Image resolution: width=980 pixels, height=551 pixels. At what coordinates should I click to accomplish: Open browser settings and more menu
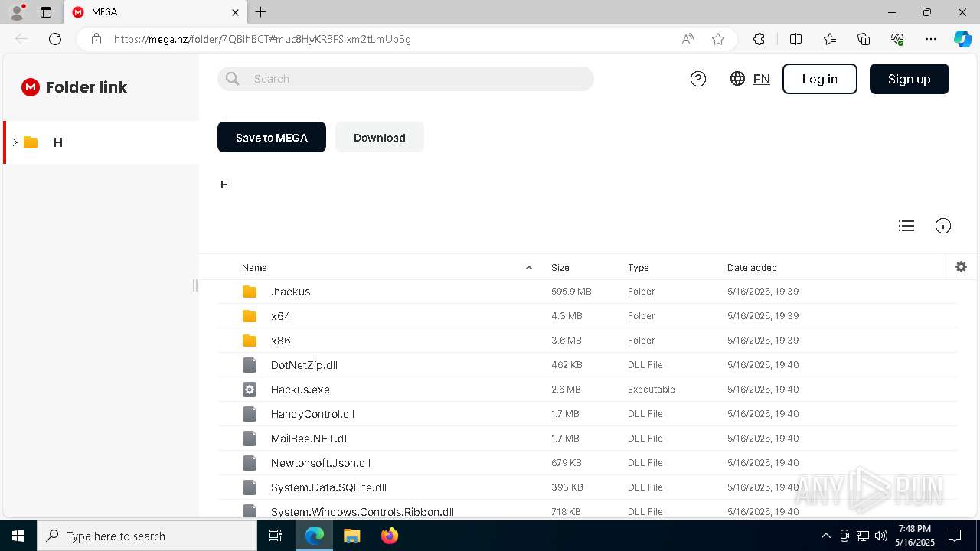(931, 39)
